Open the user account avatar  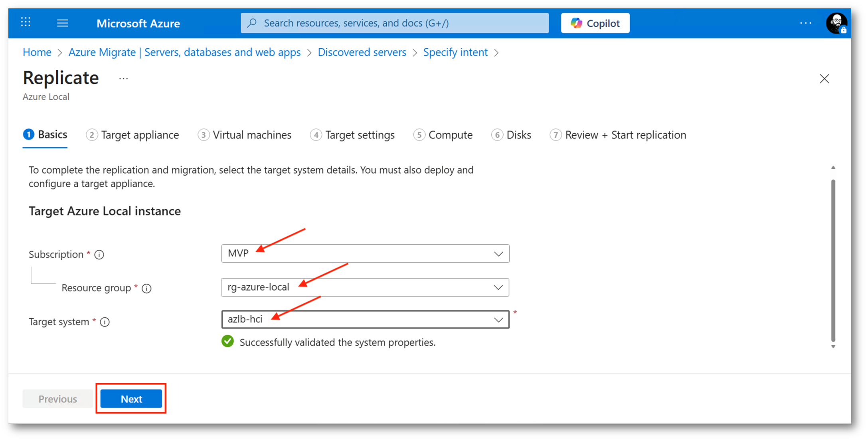pyautogui.click(x=836, y=23)
